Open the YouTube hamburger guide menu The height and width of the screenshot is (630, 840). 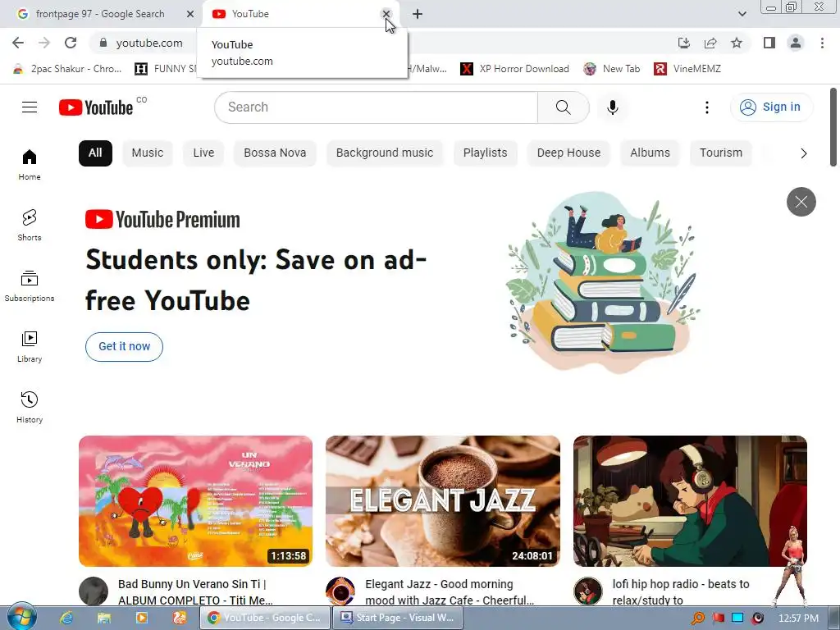tap(30, 107)
